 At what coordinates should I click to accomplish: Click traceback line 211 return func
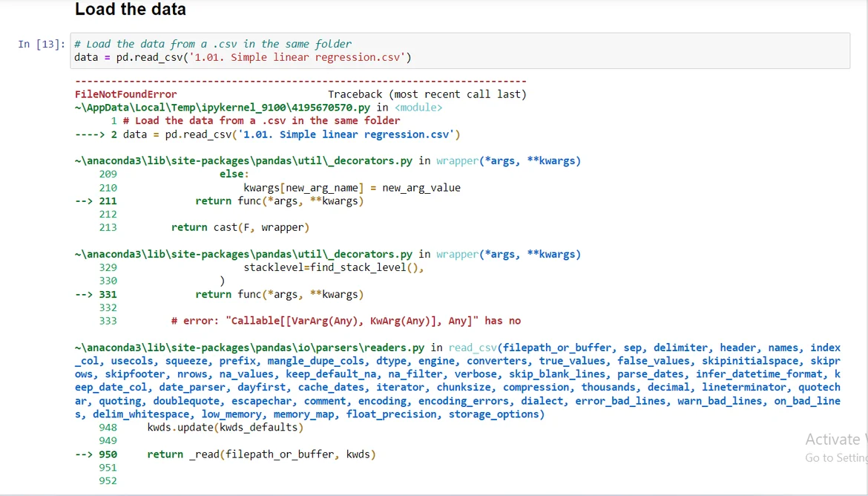coord(279,200)
